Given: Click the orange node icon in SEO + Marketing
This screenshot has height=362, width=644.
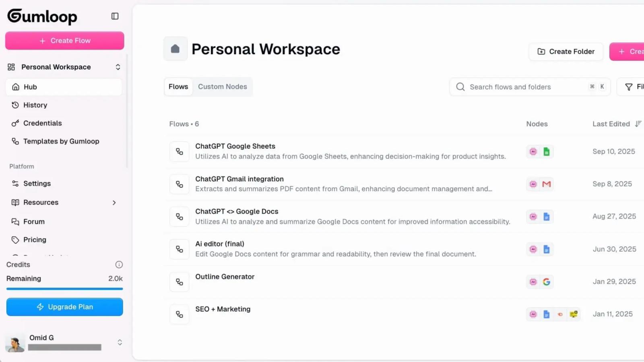Looking at the screenshot, I should pyautogui.click(x=560, y=314).
